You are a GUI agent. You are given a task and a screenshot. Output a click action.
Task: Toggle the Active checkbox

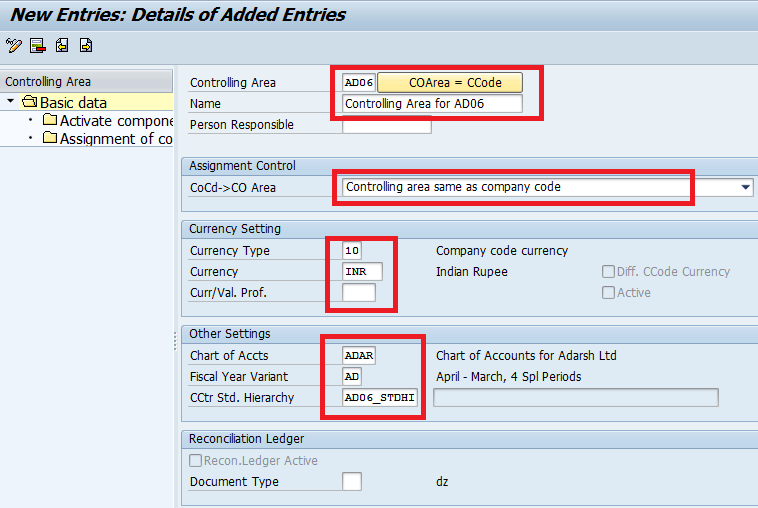[x=608, y=292]
